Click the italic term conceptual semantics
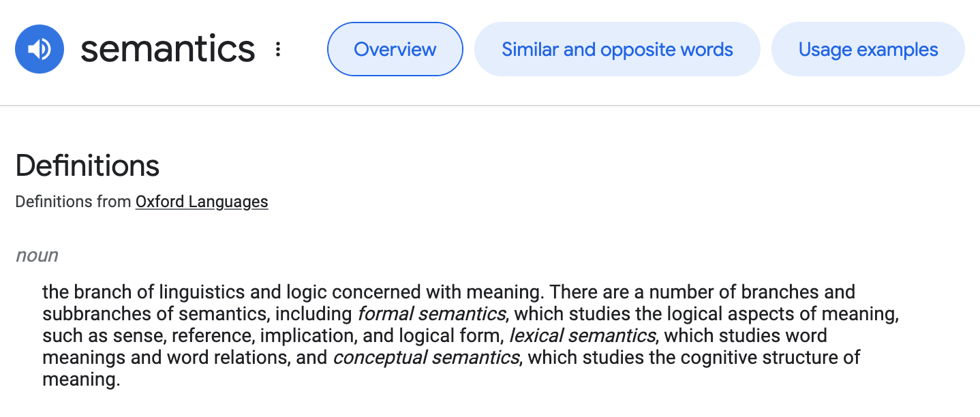980x417 pixels. pyautogui.click(x=426, y=358)
